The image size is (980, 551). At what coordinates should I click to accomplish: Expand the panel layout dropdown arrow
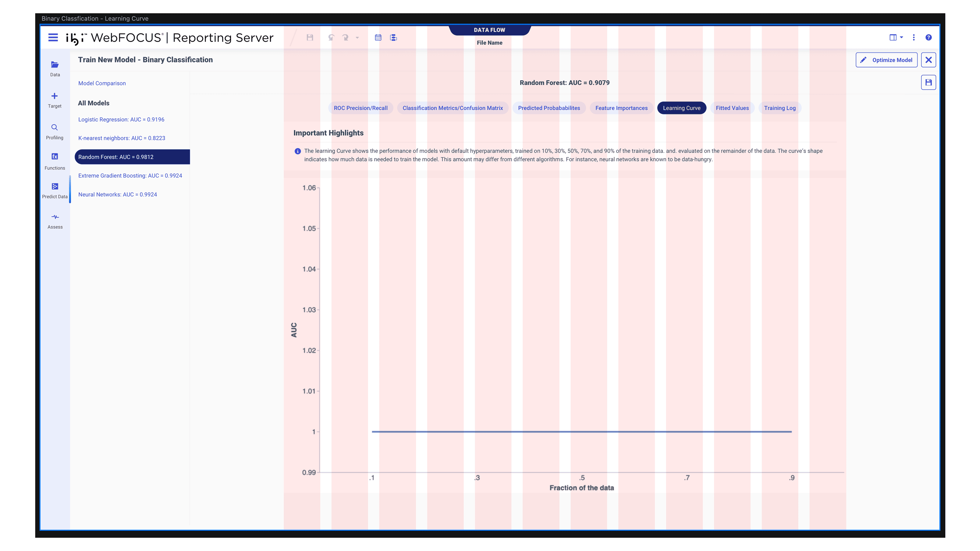click(901, 37)
